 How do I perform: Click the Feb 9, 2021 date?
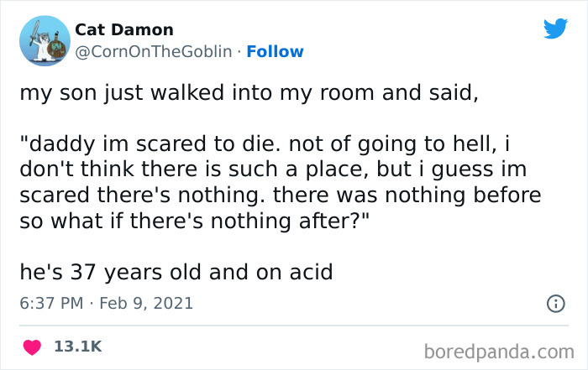[148, 303]
